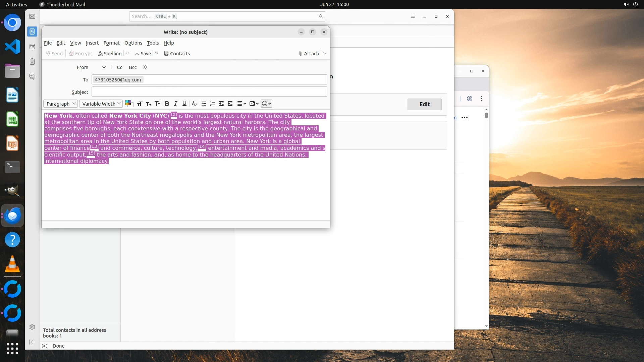644x362 pixels.
Task: Open the emoji smiley picker
Action: click(x=266, y=104)
